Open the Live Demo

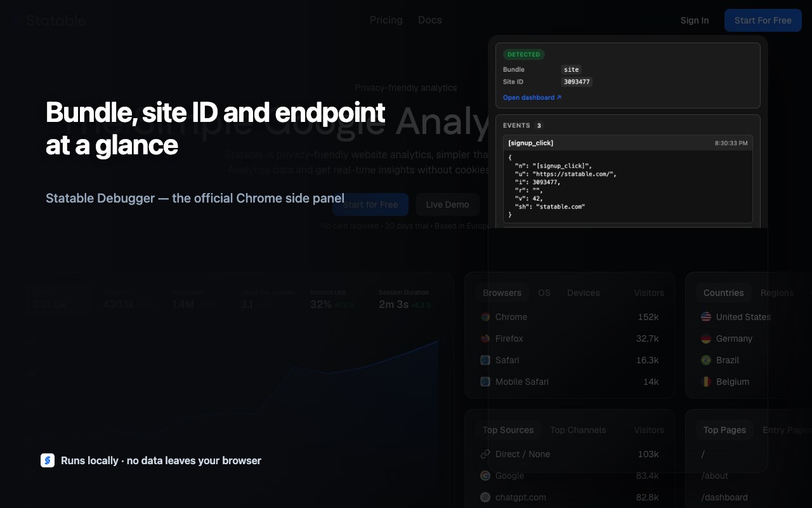447,204
